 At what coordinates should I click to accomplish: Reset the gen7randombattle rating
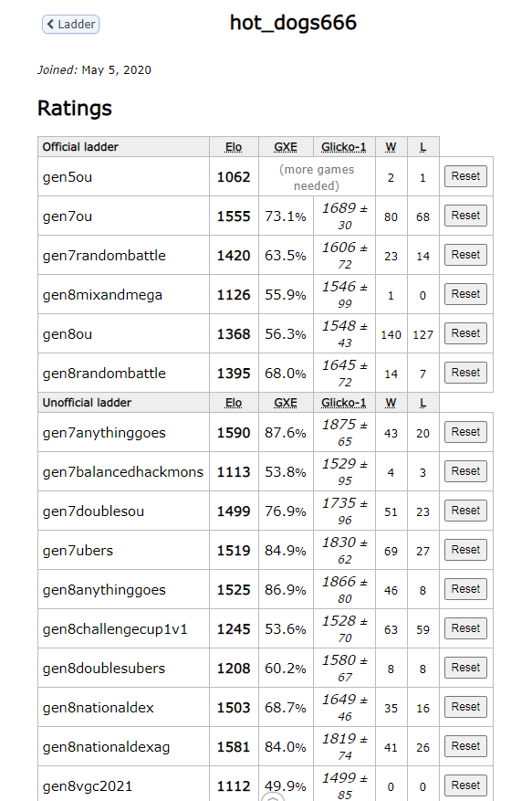465,255
